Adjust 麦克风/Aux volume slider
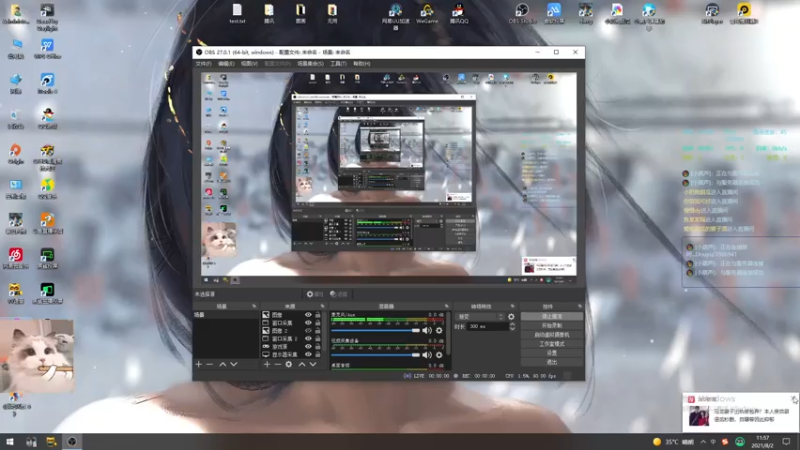This screenshot has width=800, height=450. [x=375, y=331]
